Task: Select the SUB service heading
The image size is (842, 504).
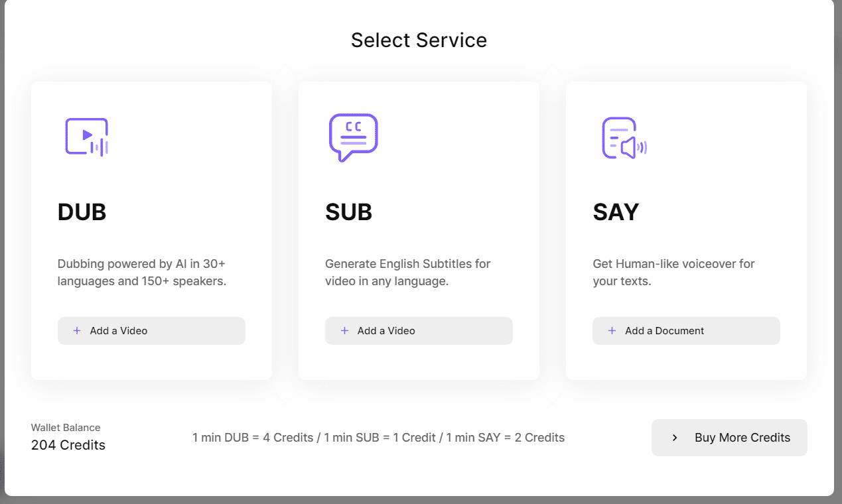Action: click(349, 212)
